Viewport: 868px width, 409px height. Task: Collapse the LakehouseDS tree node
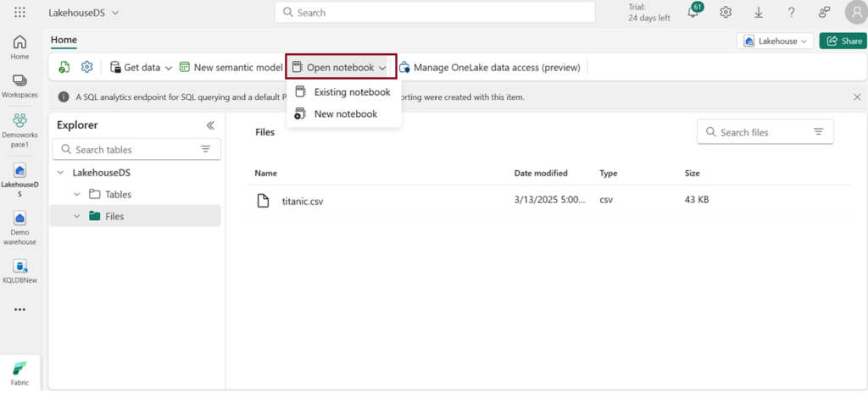click(61, 173)
